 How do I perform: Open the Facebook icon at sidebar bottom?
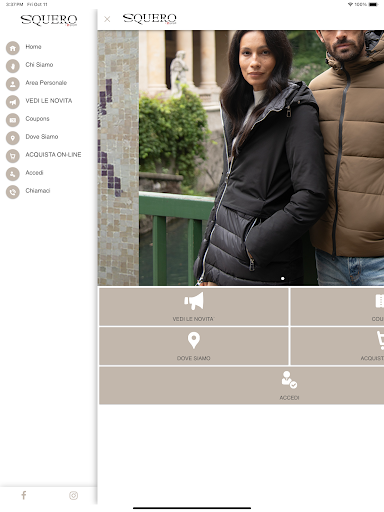24,495
